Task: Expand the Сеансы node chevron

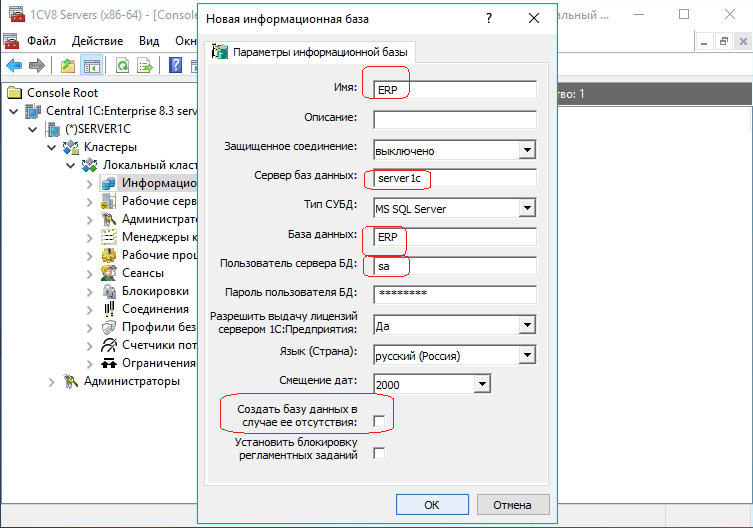Action: coord(90,273)
